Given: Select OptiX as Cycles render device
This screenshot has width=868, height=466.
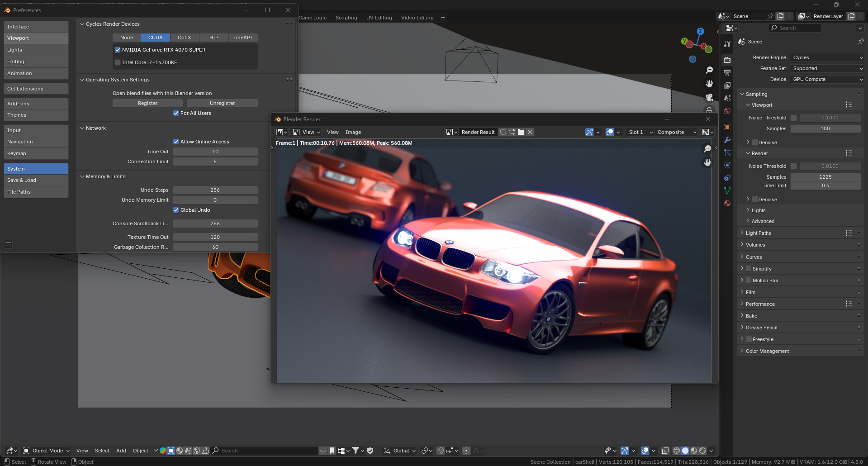Looking at the screenshot, I should pos(185,38).
